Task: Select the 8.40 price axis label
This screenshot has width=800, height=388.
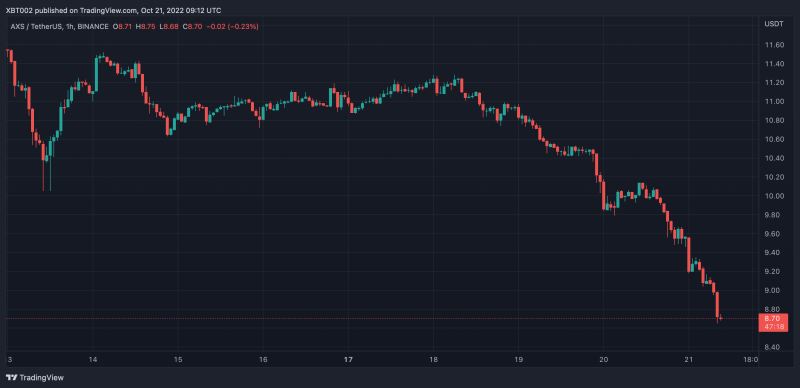Action: 774,347
